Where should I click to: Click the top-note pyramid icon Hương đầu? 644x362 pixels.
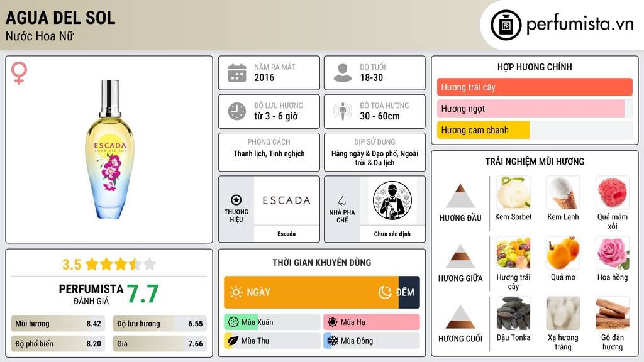pos(460,196)
